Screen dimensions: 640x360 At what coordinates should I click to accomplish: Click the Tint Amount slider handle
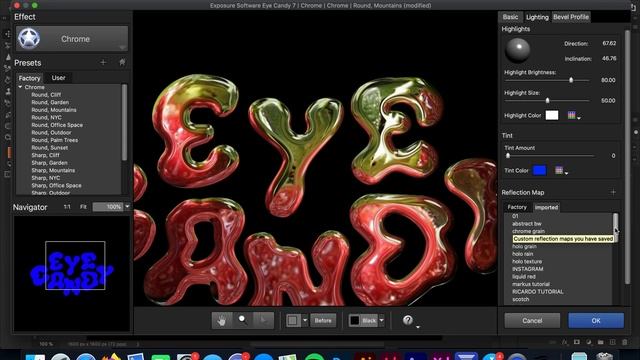(508, 156)
